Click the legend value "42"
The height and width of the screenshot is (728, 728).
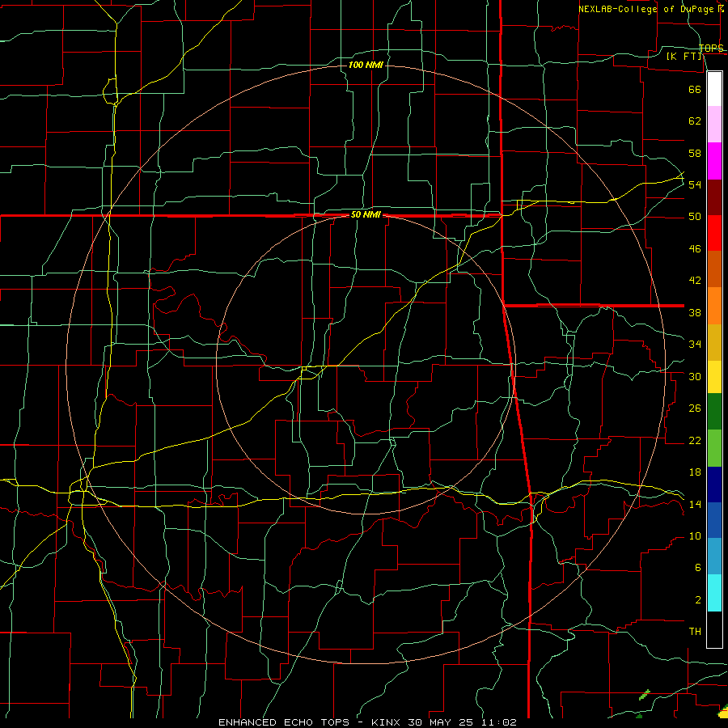coord(695,280)
